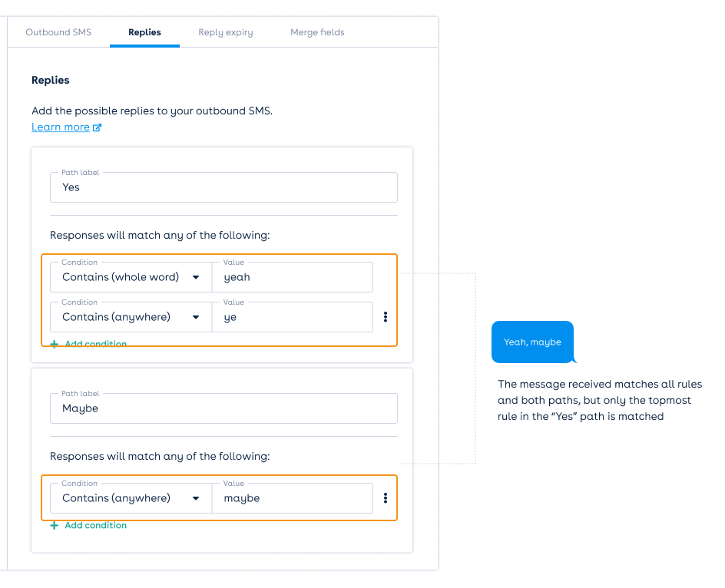Screen dimensions: 725x588
Task: Switch to the Outbound SMS tab
Action: point(58,32)
